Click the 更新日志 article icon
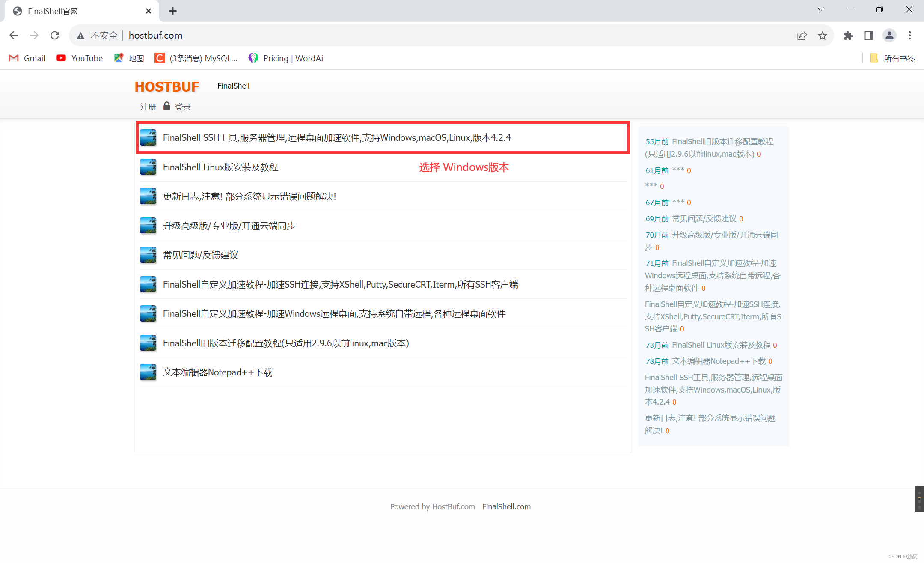The width and height of the screenshot is (924, 563). pyautogui.click(x=149, y=195)
